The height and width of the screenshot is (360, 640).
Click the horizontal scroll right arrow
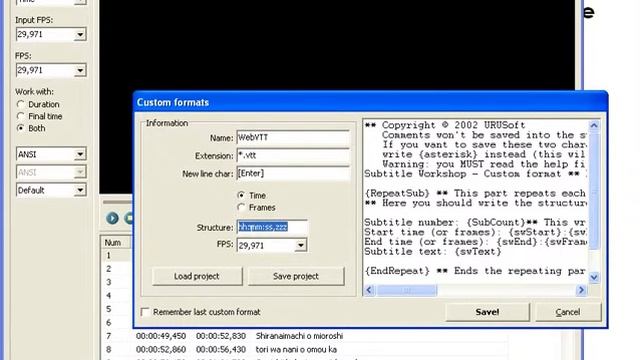pyautogui.click(x=581, y=290)
